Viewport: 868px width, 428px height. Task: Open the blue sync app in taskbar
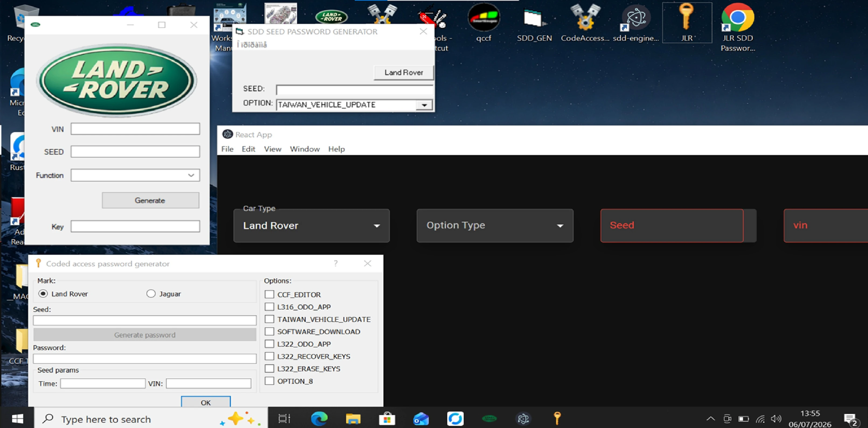455,419
